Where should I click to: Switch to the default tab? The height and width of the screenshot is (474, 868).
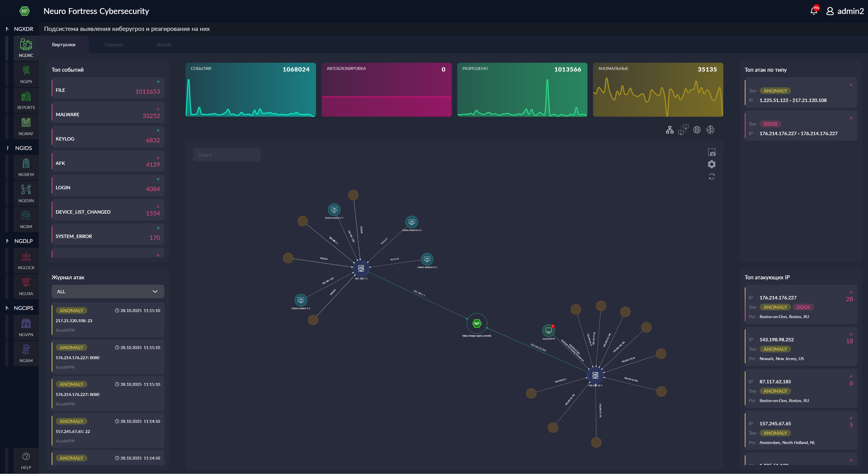point(163,44)
